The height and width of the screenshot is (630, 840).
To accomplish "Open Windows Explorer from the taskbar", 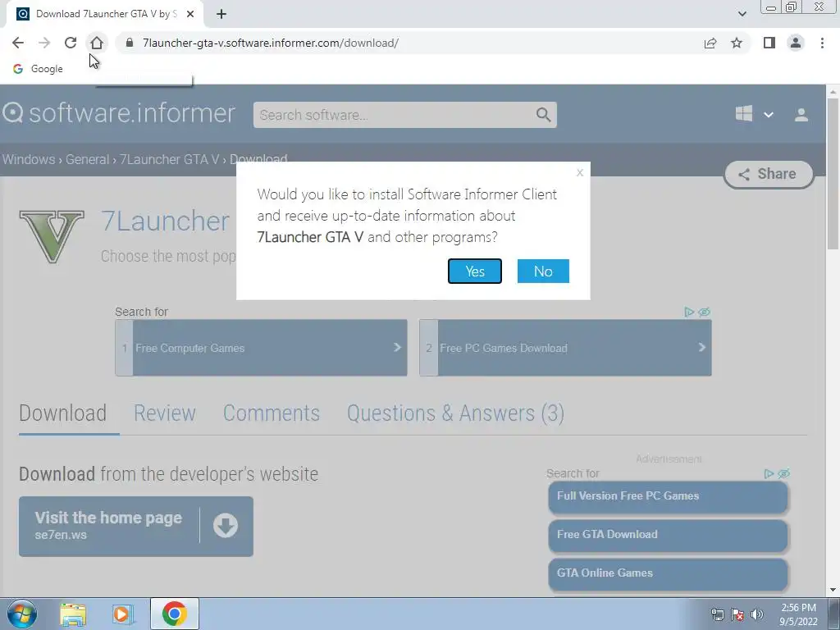I will (73, 614).
